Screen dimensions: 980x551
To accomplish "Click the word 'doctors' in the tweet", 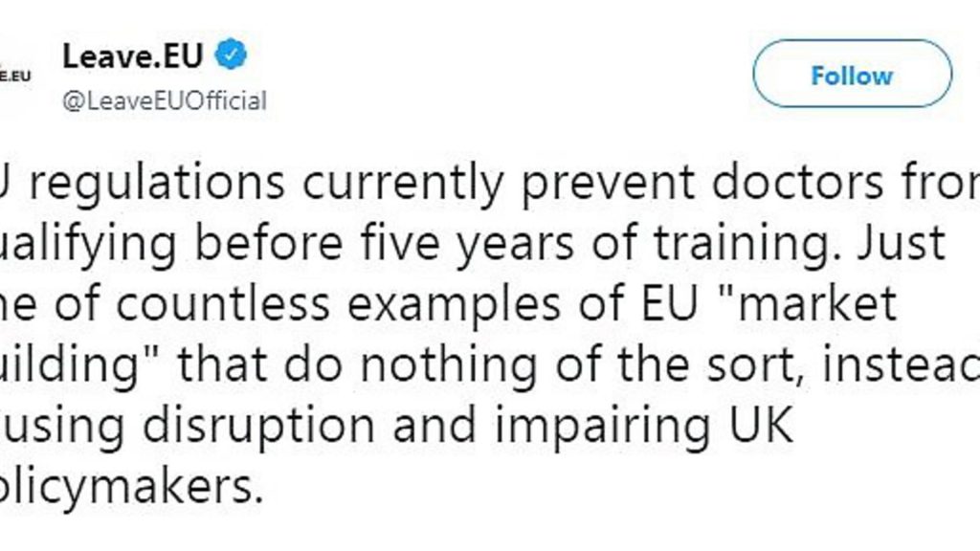I will [x=797, y=183].
